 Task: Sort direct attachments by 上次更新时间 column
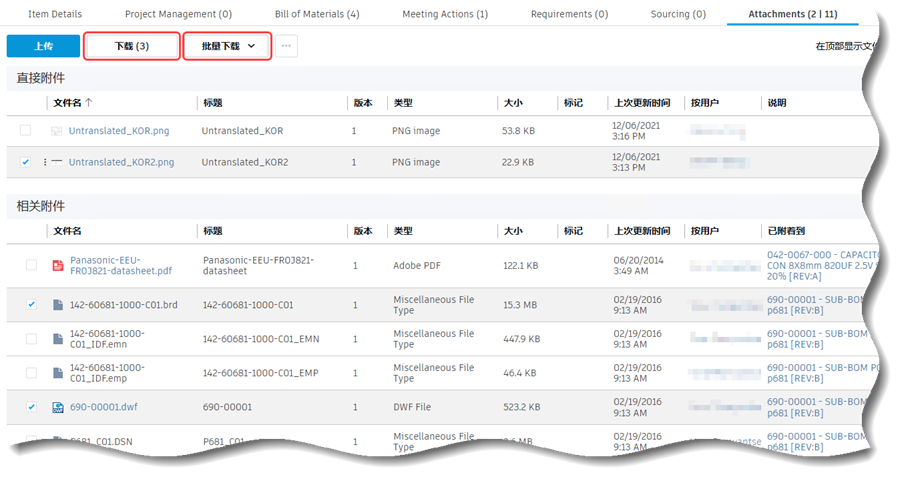tap(642, 103)
